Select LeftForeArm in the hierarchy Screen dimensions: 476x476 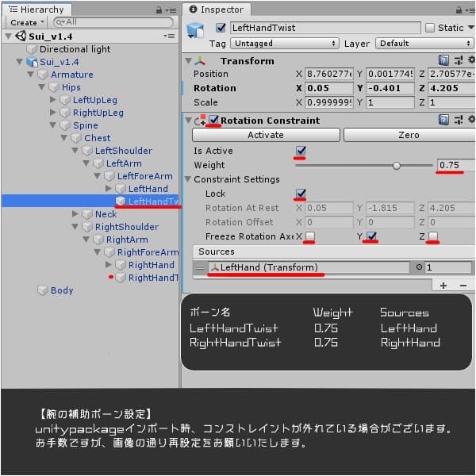pyautogui.click(x=145, y=176)
